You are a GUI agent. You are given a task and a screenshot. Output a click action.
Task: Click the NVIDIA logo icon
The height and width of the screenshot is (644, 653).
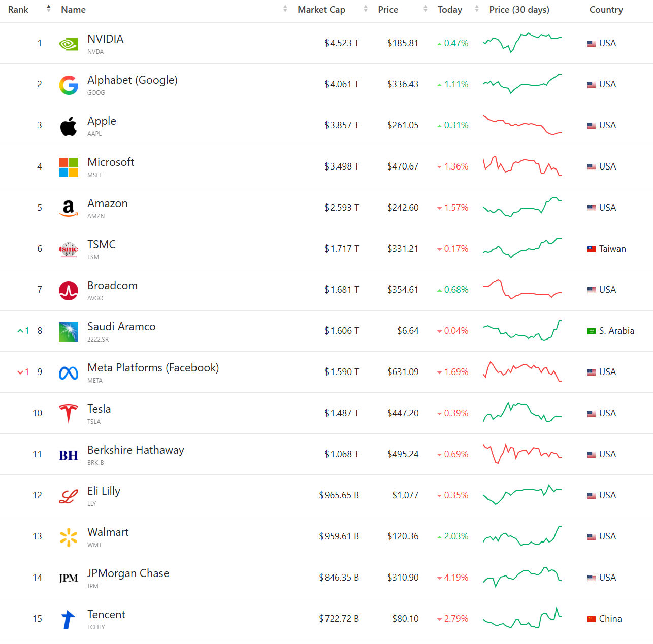(x=69, y=44)
